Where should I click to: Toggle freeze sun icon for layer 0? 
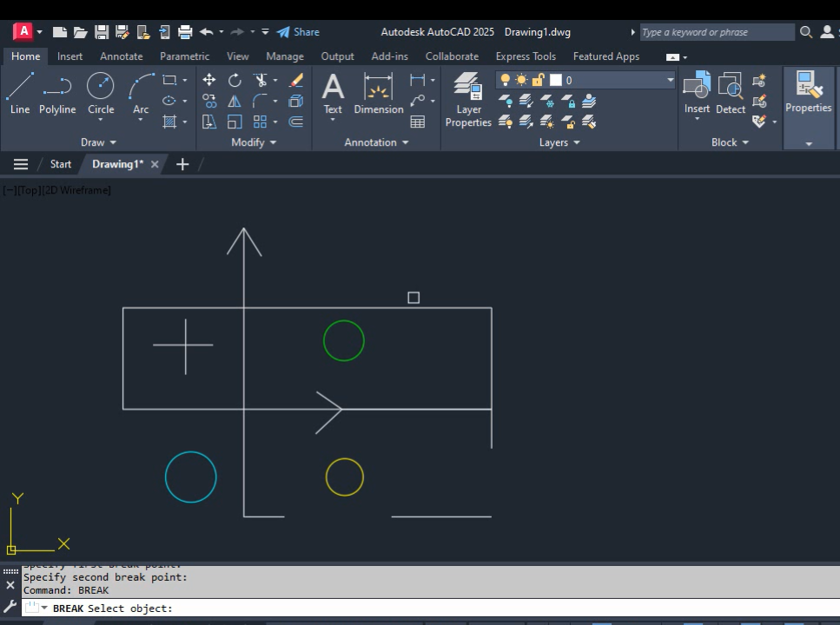pyautogui.click(x=521, y=80)
